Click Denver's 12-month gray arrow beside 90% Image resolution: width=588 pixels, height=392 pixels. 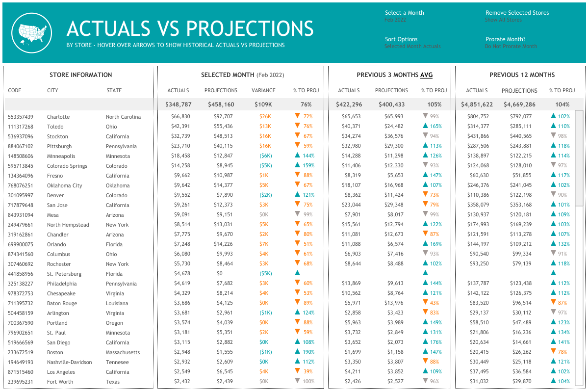point(553,194)
